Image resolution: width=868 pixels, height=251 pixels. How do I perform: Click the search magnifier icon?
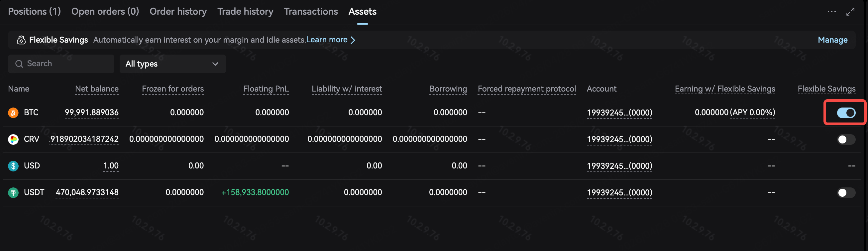click(x=19, y=64)
